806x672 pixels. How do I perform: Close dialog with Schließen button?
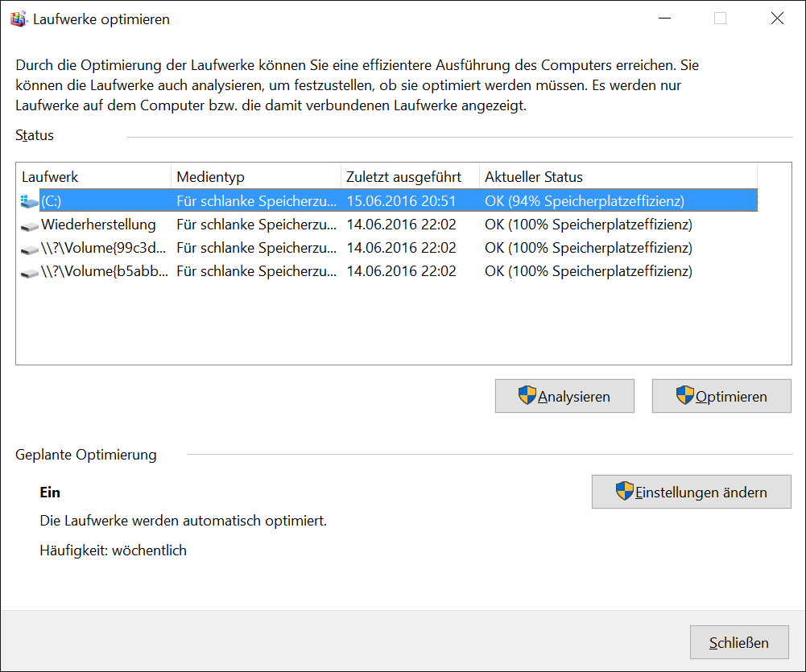739,642
